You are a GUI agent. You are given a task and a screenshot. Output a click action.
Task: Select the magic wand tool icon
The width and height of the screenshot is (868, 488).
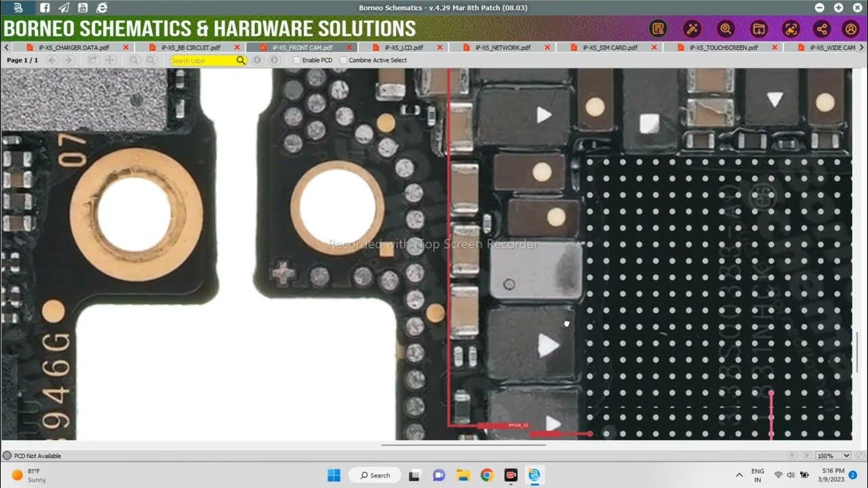coord(692,29)
